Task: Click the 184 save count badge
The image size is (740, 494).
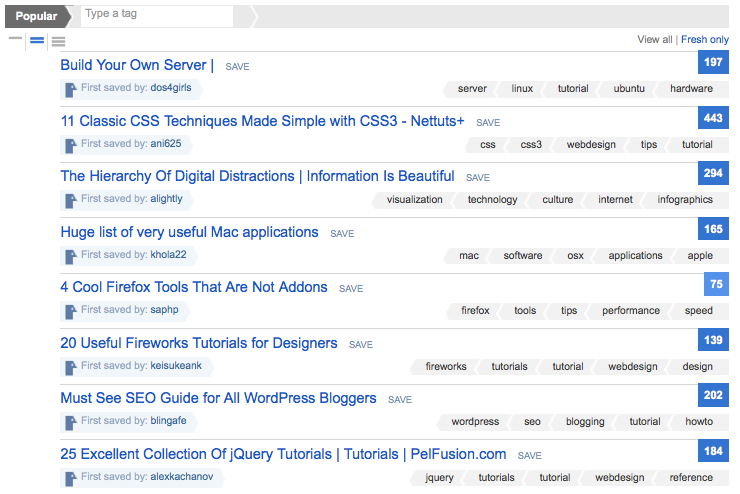Action: tap(713, 451)
